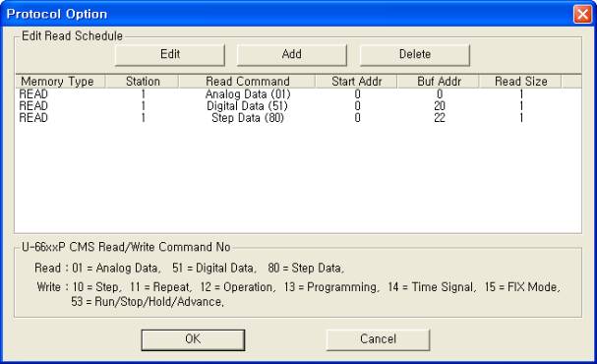The image size is (597, 364).
Task: Click the Protocol Option title bar
Action: (285, 15)
